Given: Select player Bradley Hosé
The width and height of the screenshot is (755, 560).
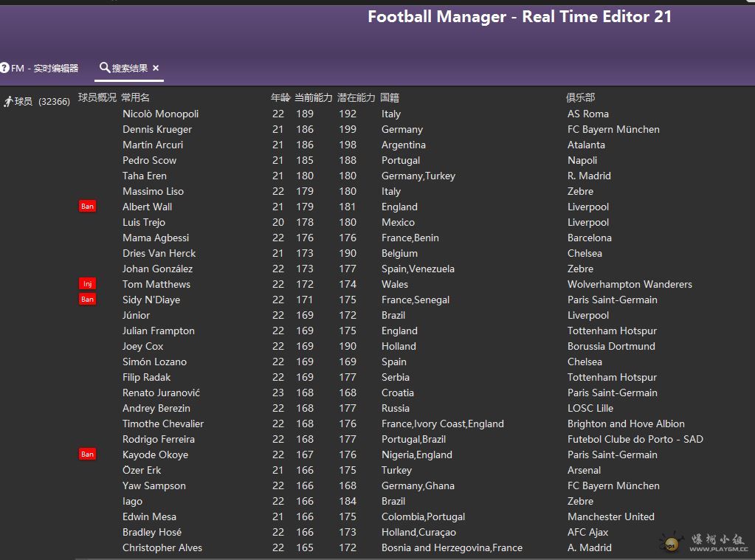Looking at the screenshot, I should pyautogui.click(x=152, y=532).
